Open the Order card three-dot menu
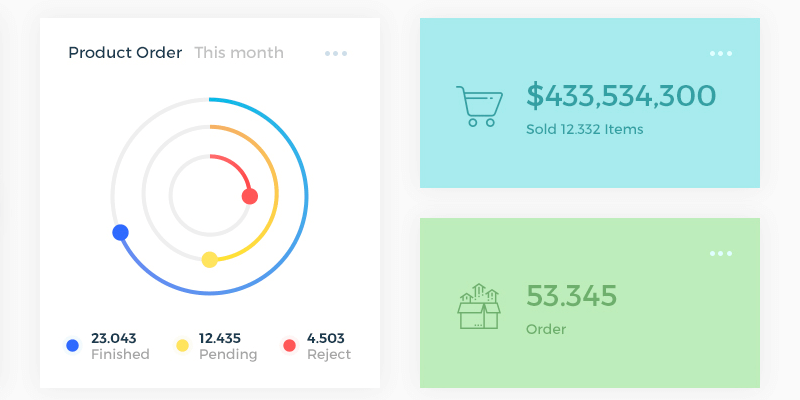This screenshot has height=400, width=800. click(721, 253)
